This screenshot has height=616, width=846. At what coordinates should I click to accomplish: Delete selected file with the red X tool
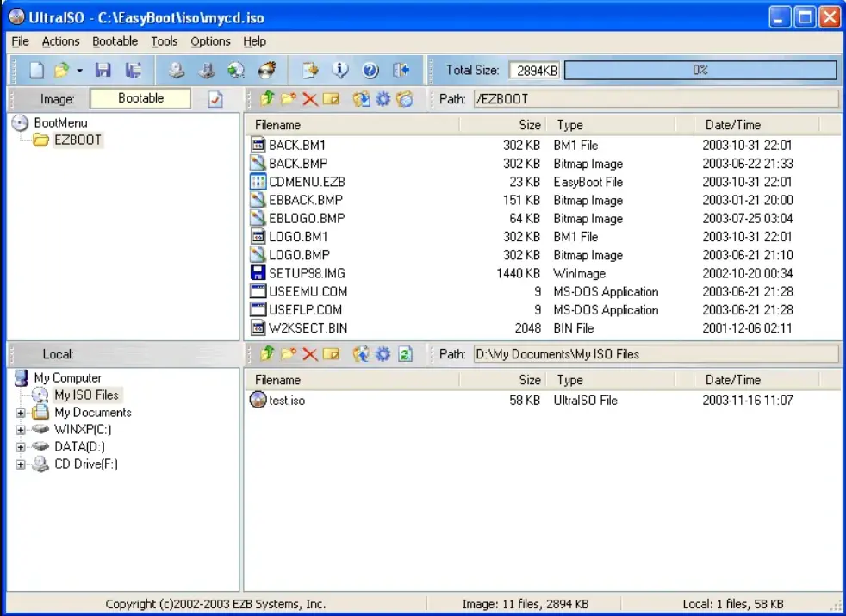[x=310, y=99]
